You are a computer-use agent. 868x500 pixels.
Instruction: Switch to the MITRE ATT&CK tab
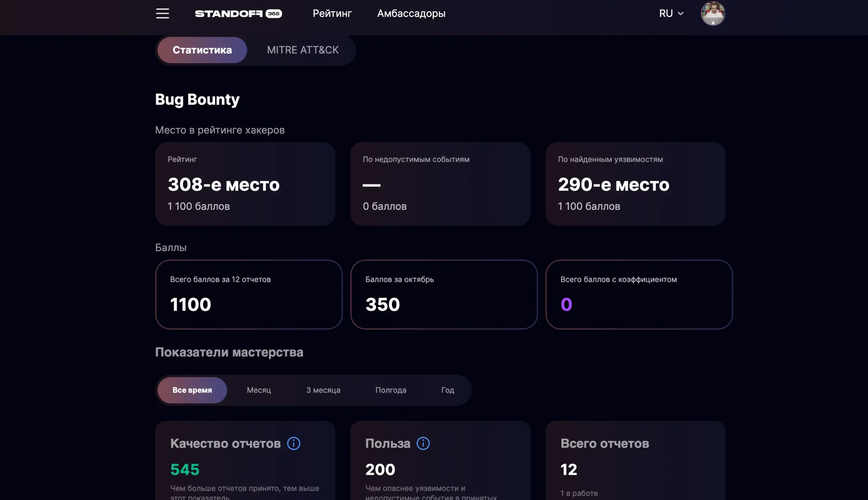303,50
